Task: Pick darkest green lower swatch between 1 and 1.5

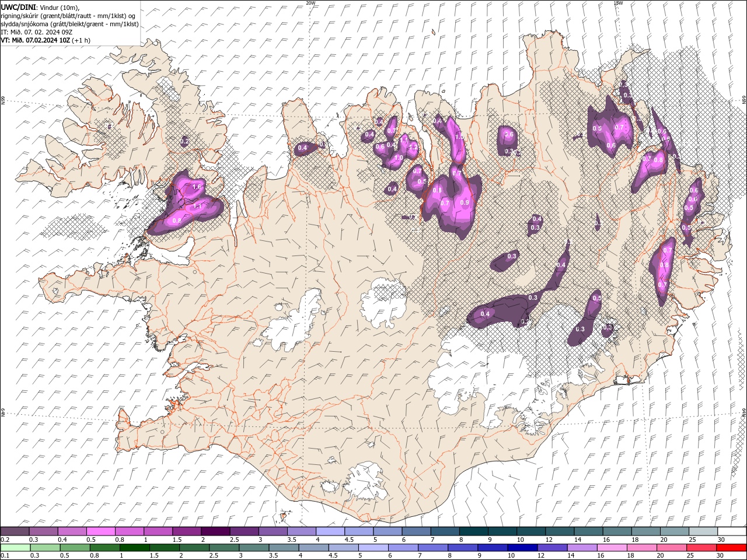Action: point(134,548)
